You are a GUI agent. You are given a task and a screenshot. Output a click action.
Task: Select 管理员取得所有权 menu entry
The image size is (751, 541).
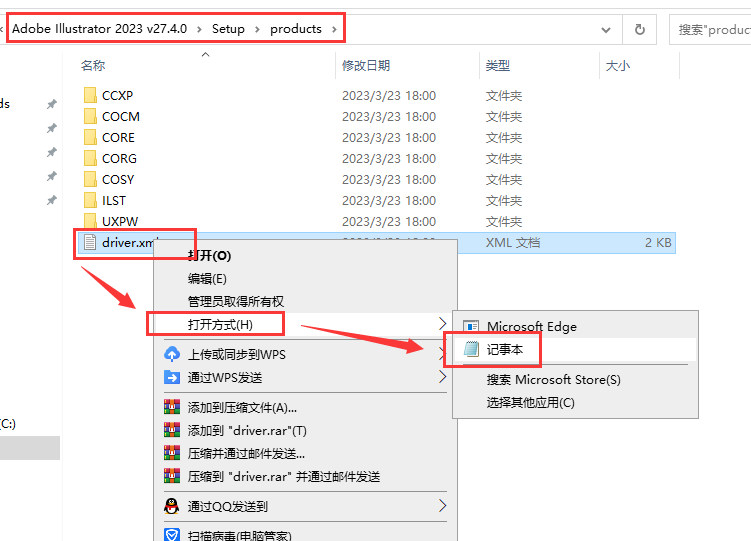pyautogui.click(x=236, y=302)
